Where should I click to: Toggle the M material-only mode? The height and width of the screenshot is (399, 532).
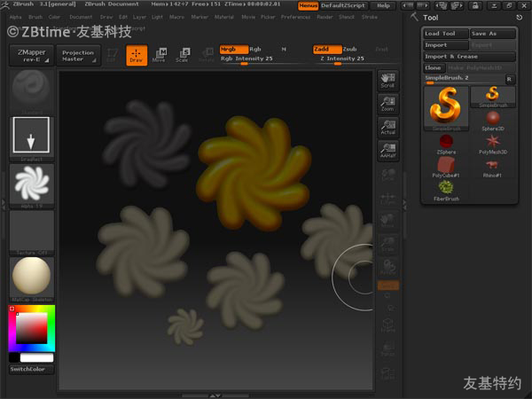[284, 50]
